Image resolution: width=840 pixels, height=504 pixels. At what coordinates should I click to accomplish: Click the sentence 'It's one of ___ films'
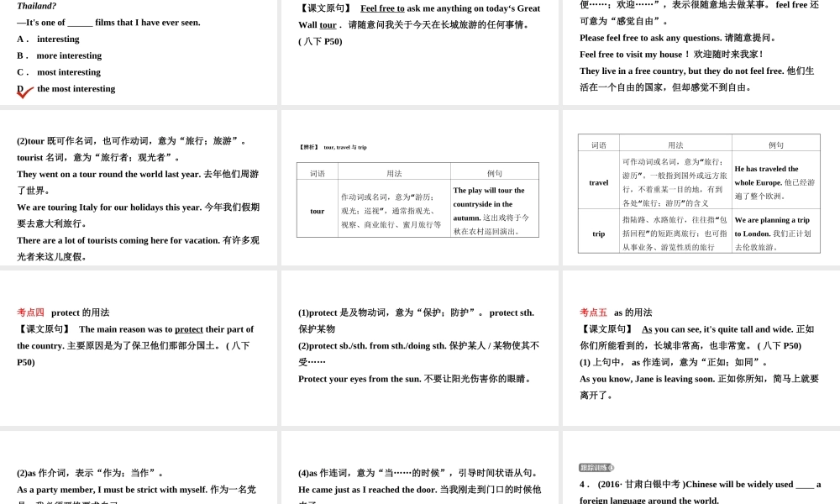[108, 23]
